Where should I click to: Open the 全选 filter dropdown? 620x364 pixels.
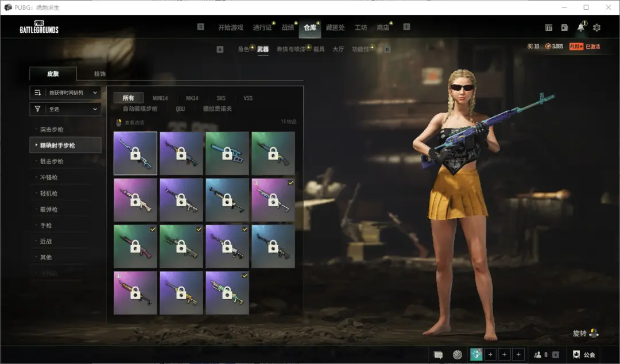pyautogui.click(x=65, y=109)
